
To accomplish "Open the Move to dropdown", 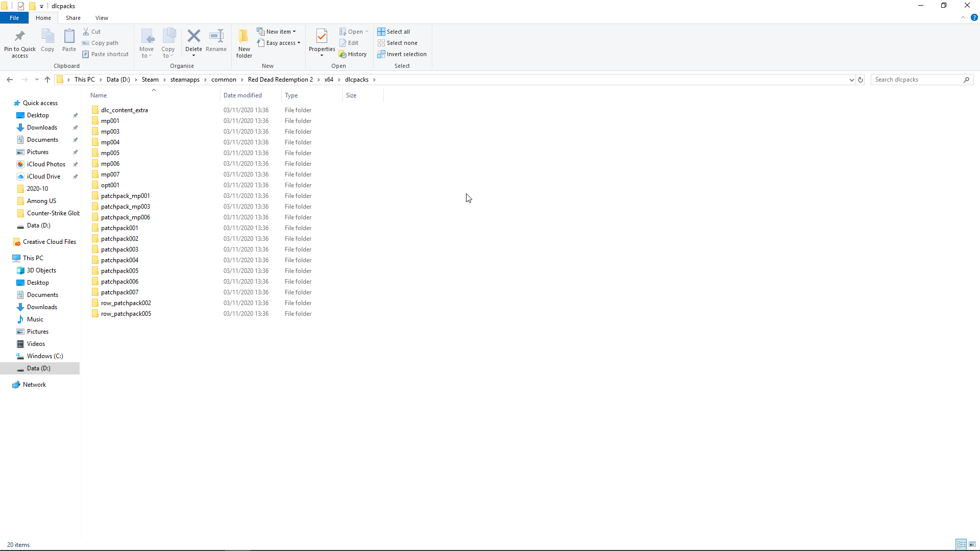I will point(146,43).
